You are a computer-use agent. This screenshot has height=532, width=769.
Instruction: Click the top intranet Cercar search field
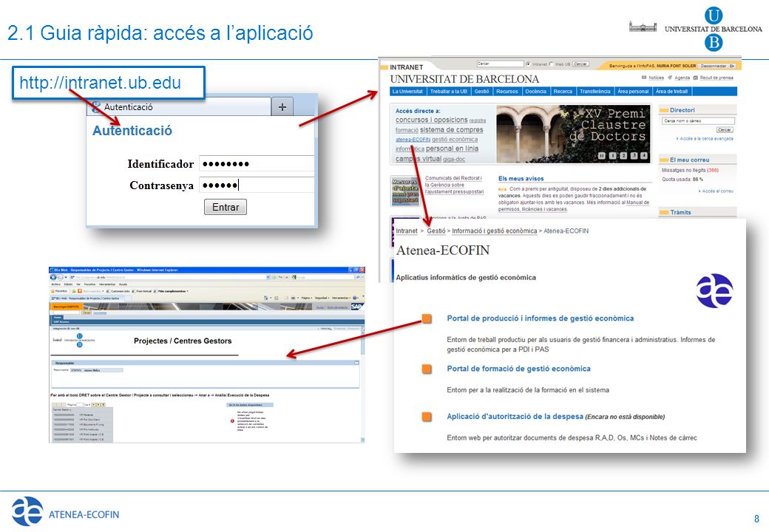point(500,64)
